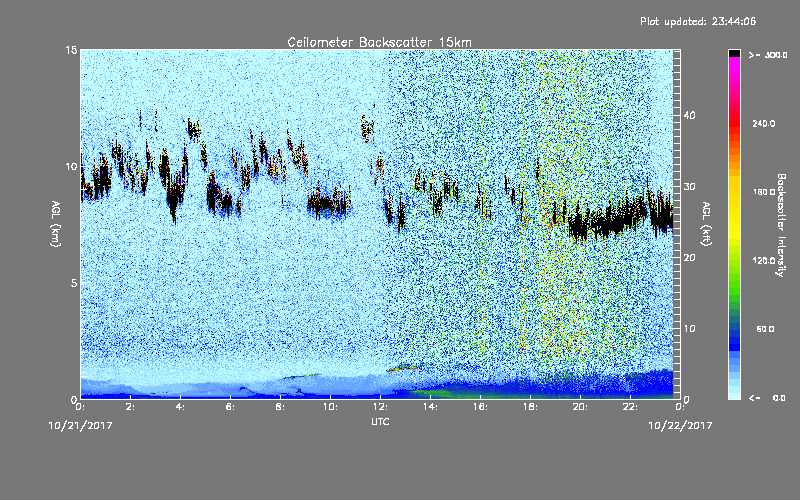Click the "Ceilometer Backscatter 15km" chart title
Screen dimensions: 800x500
tap(379, 42)
